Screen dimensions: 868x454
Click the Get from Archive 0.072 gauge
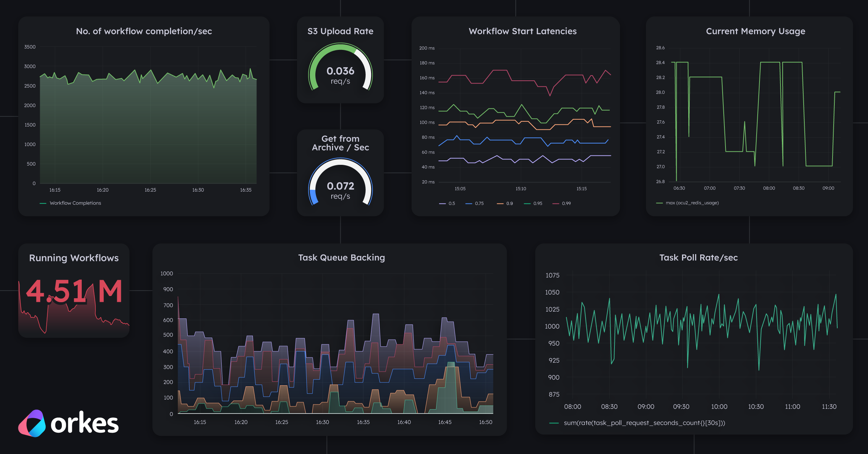[340, 186]
